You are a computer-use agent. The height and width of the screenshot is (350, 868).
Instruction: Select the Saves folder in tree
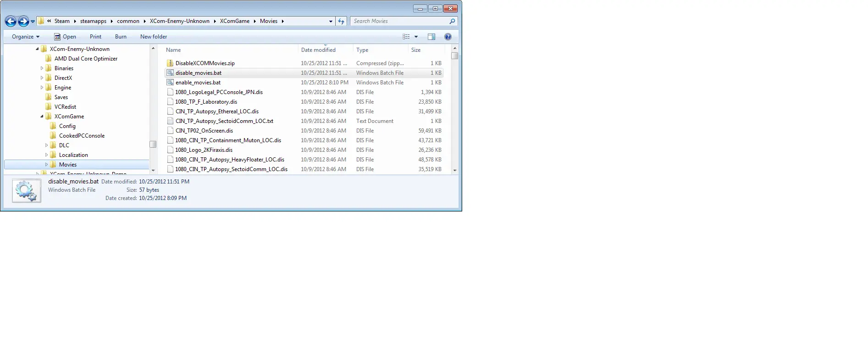(61, 97)
